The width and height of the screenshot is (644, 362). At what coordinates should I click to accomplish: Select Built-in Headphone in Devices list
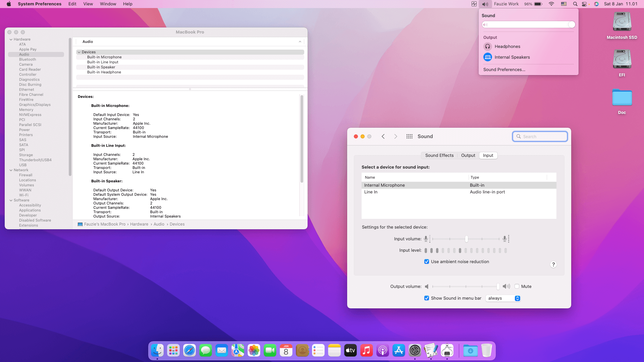pos(190,72)
